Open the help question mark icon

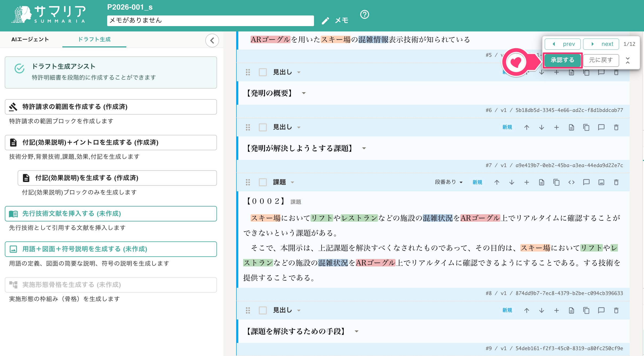click(x=364, y=14)
